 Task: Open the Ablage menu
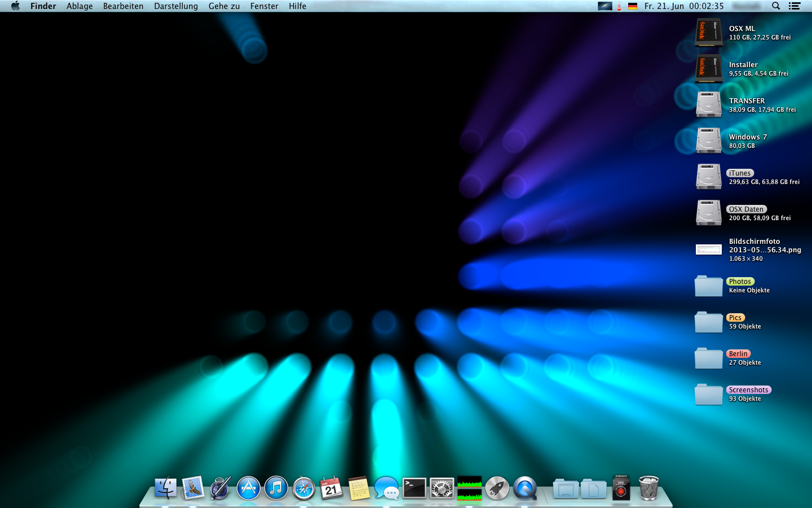coord(80,6)
